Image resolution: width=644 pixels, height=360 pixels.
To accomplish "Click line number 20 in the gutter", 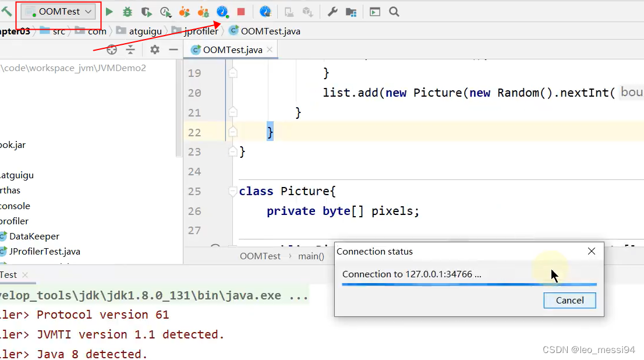I will (x=194, y=93).
